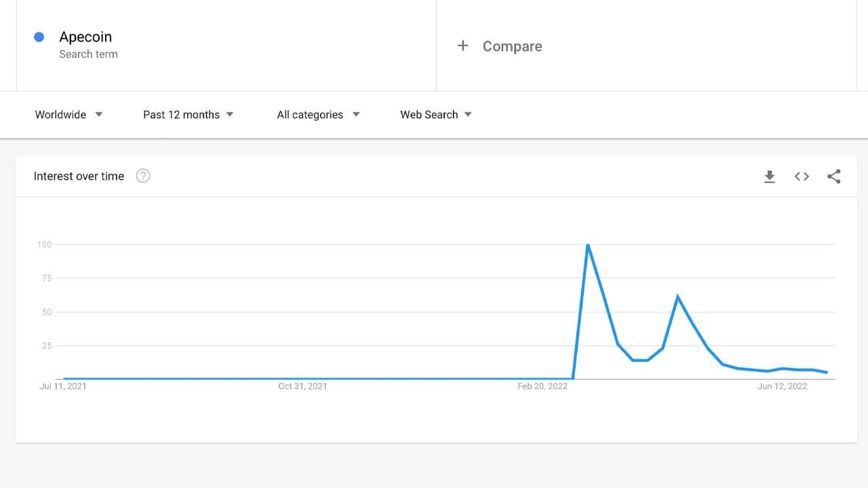Expand the Worldwide region dropdown
The image size is (868, 488).
pos(69,115)
